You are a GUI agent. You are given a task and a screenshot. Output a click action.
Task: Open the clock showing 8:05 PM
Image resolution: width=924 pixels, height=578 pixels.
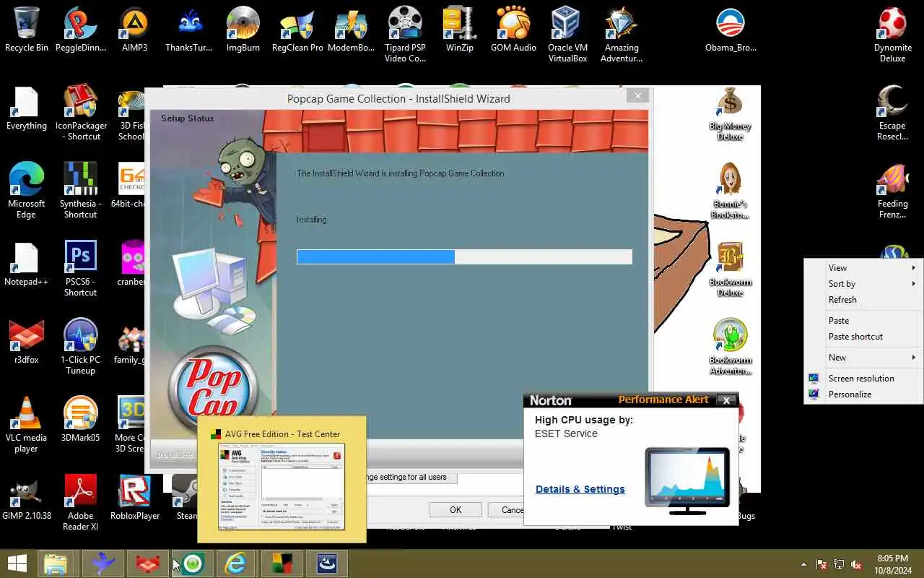pyautogui.click(x=894, y=564)
